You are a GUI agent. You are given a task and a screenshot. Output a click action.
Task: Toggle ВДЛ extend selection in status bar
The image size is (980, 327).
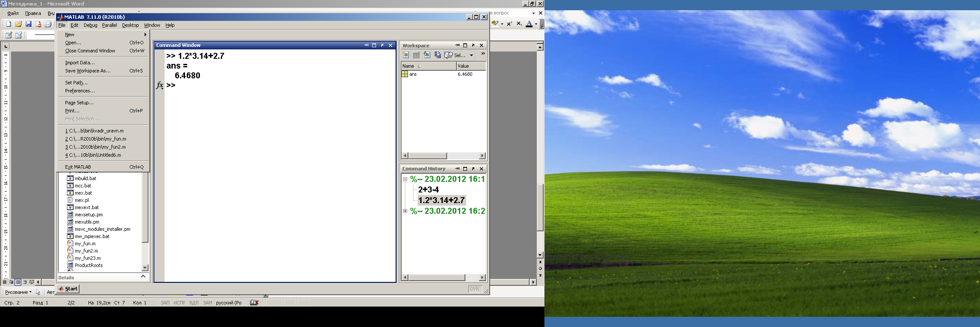pos(194,303)
